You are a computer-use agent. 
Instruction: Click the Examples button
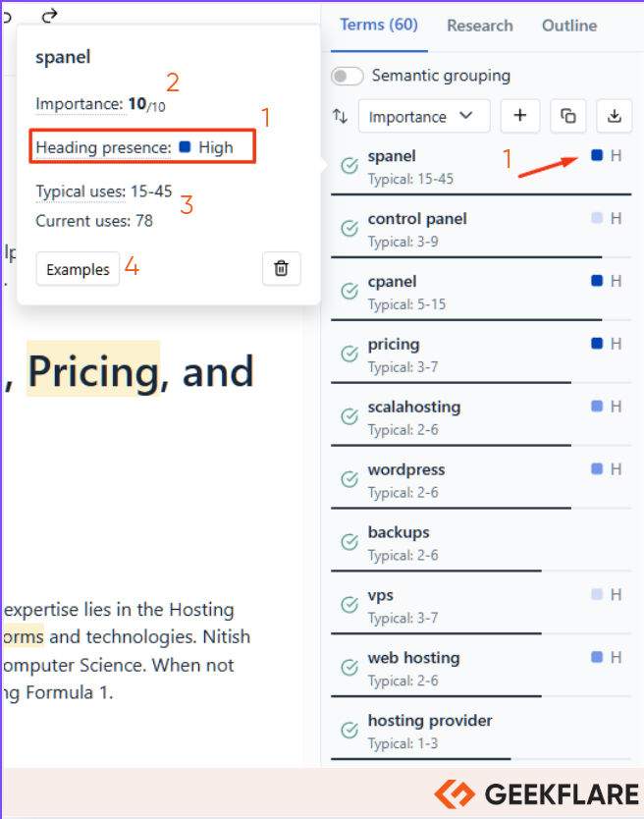pyautogui.click(x=78, y=269)
